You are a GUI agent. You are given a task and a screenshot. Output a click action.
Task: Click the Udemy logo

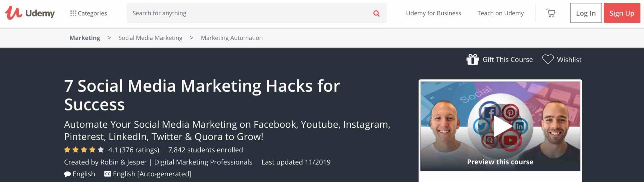tap(30, 13)
